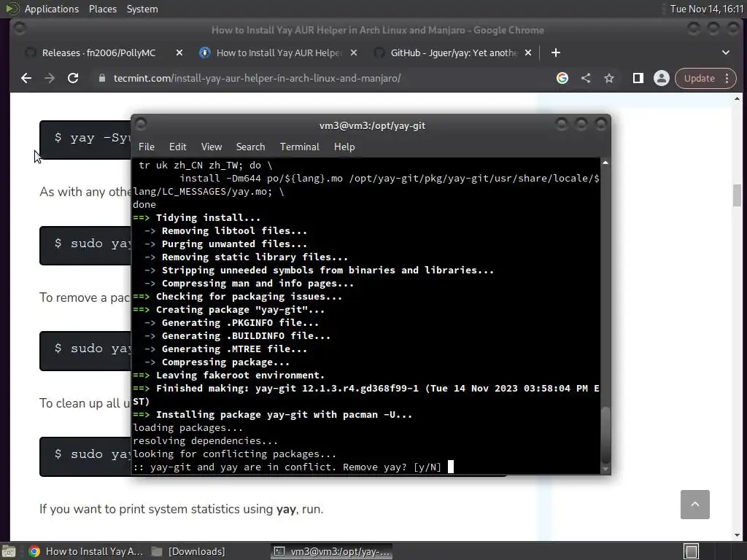View site information lock icon

102,78
